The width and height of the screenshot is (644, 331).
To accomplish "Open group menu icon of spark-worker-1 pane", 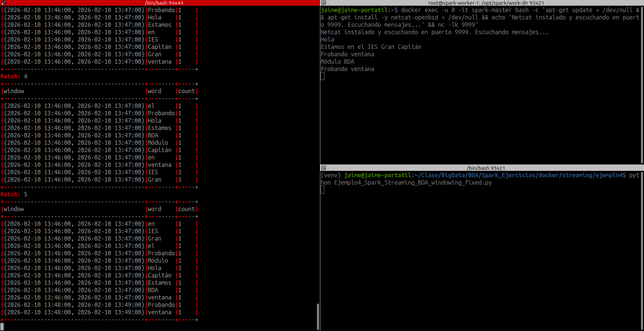I will 324,3.
